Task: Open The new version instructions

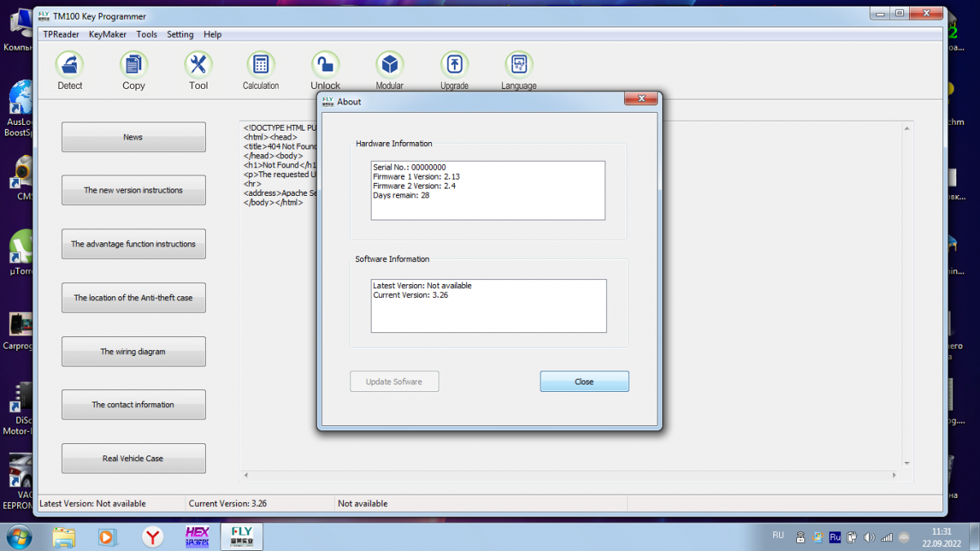Action: pos(133,190)
